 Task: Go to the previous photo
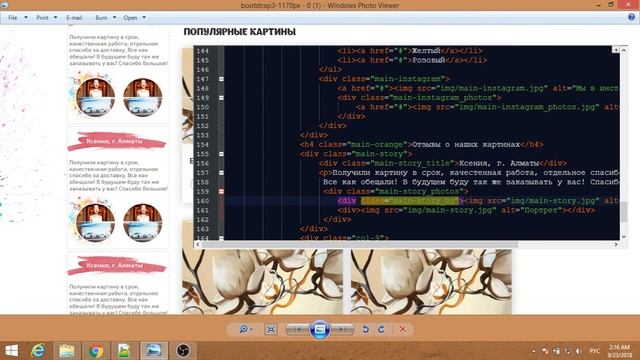click(x=298, y=329)
